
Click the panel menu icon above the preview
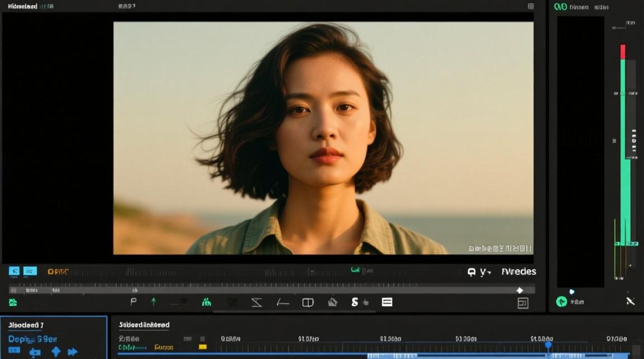(x=531, y=6)
